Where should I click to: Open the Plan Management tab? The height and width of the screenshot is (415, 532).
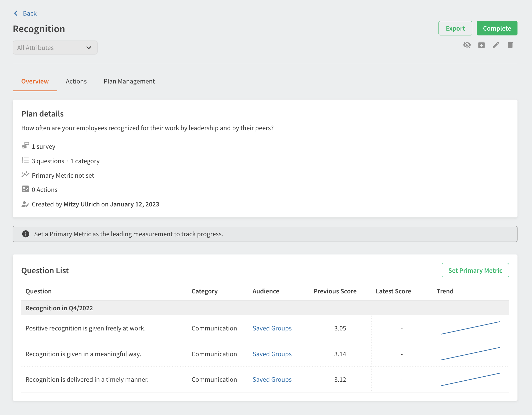pos(129,81)
